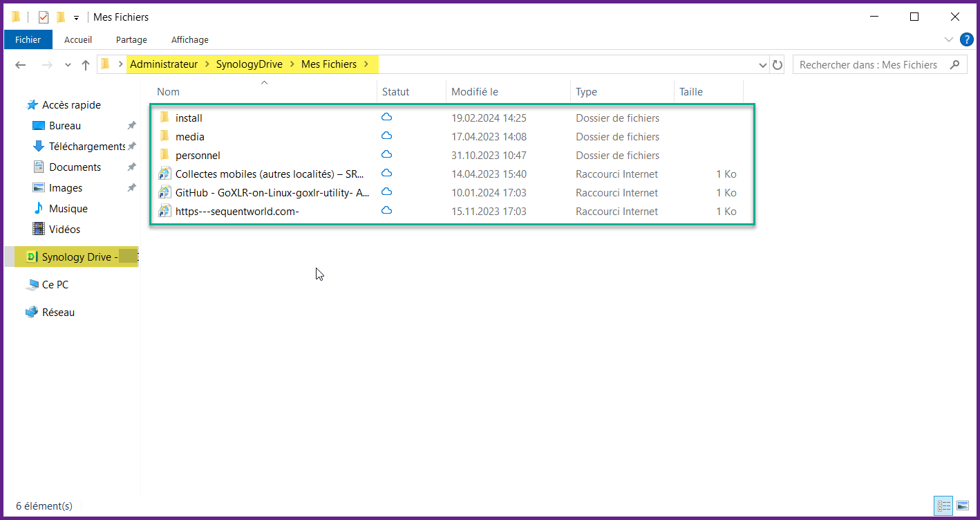Select the media folder icon

(x=164, y=136)
